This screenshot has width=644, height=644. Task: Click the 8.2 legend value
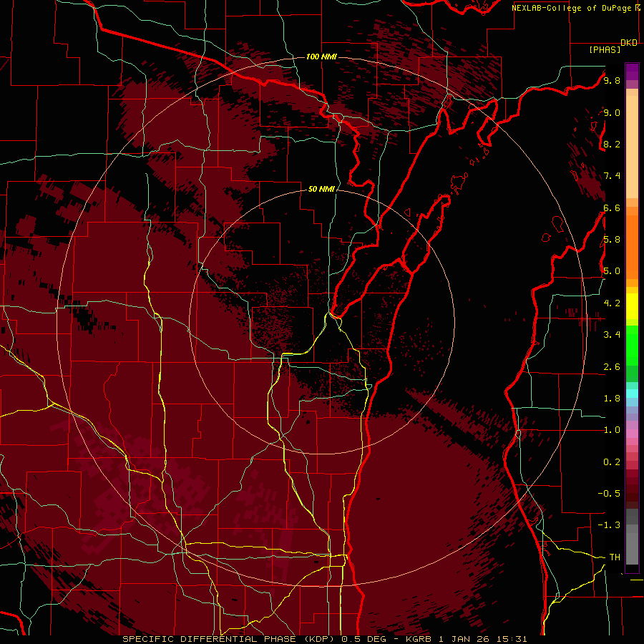click(x=612, y=145)
